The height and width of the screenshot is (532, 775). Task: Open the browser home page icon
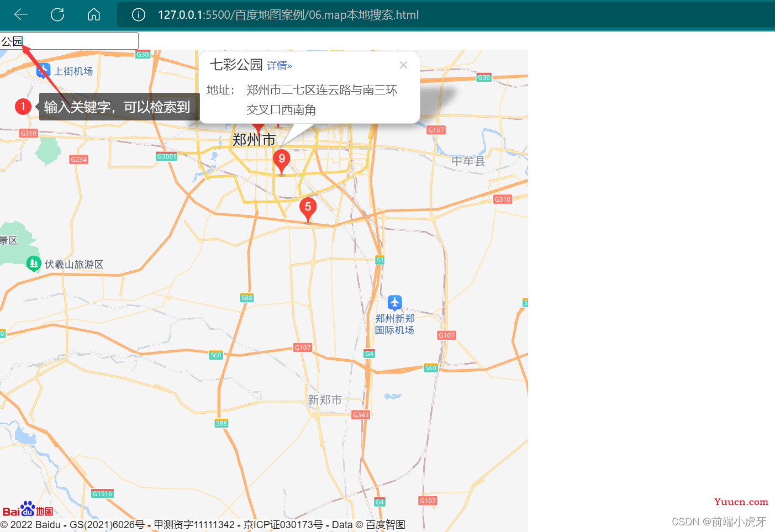pos(94,14)
